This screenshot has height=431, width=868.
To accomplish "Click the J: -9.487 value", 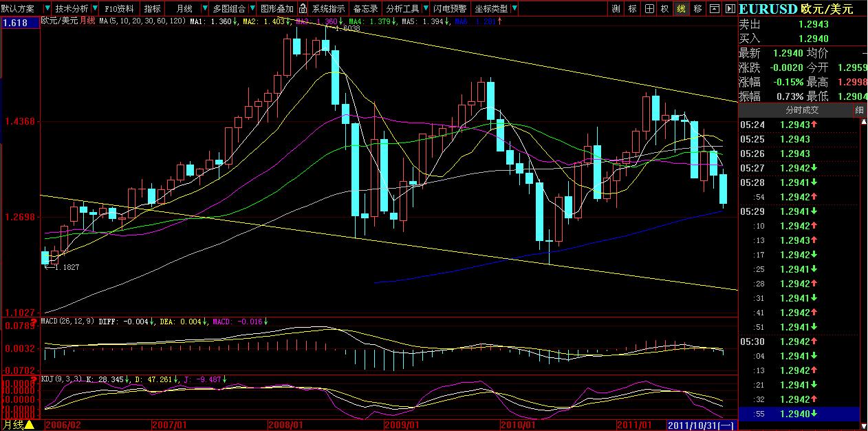I will tap(202, 379).
